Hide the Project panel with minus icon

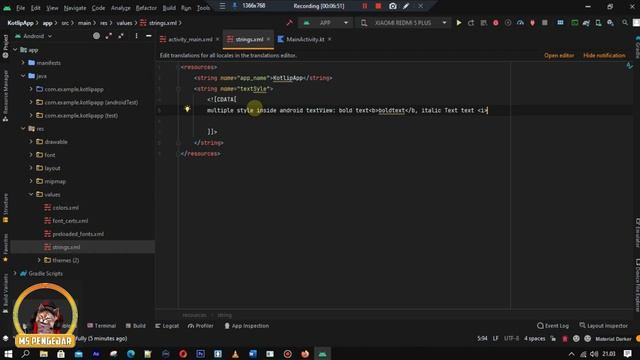(149, 36)
